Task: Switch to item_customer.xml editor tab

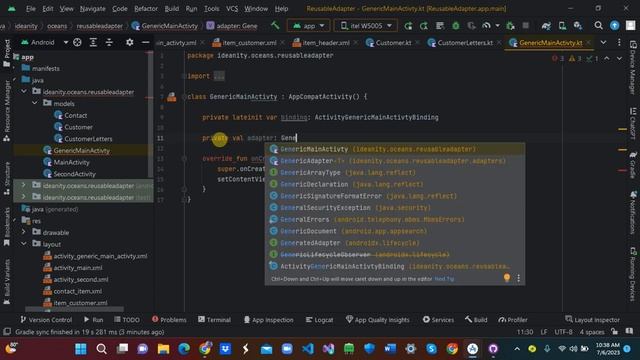Action: tap(249, 42)
